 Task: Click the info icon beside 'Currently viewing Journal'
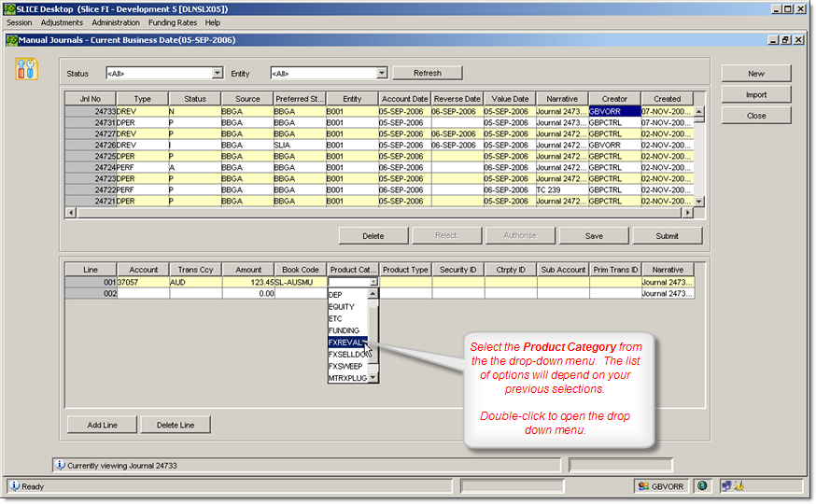click(x=61, y=464)
